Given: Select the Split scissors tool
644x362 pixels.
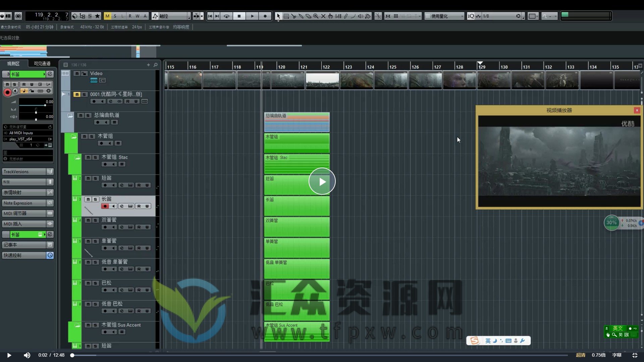Looking at the screenshot, I should (293, 16).
